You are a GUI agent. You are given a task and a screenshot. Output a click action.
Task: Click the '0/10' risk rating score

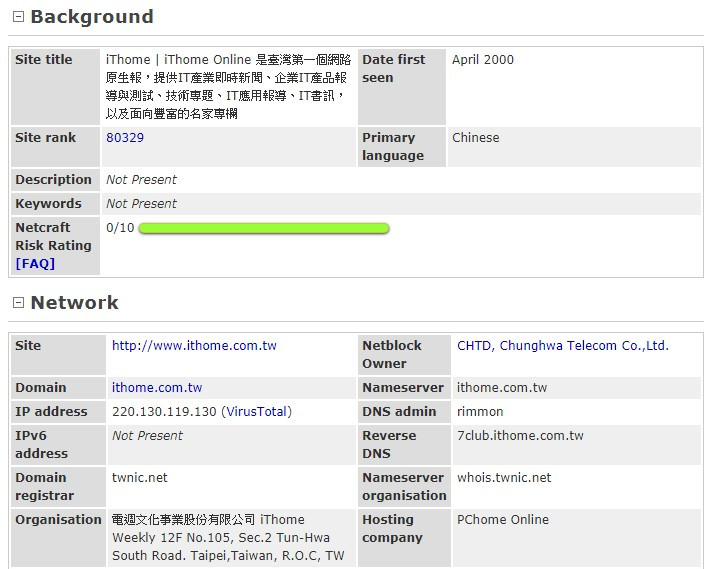tap(120, 228)
